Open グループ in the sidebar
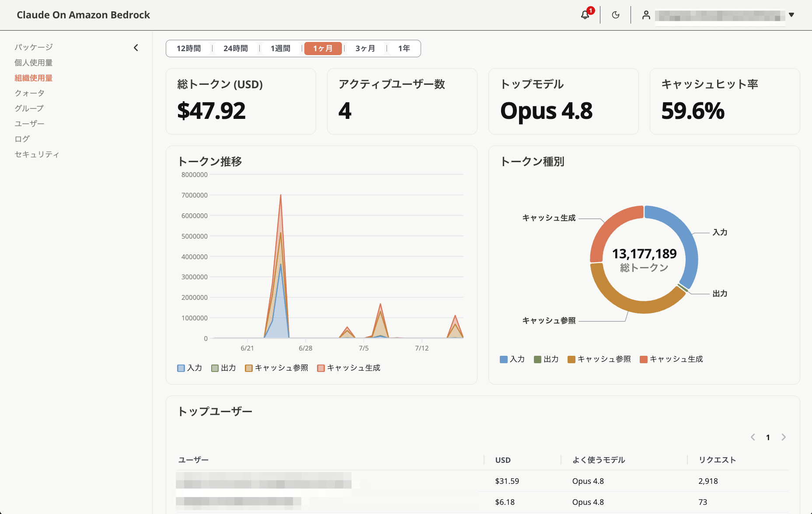The height and width of the screenshot is (514, 812). pos(29,108)
